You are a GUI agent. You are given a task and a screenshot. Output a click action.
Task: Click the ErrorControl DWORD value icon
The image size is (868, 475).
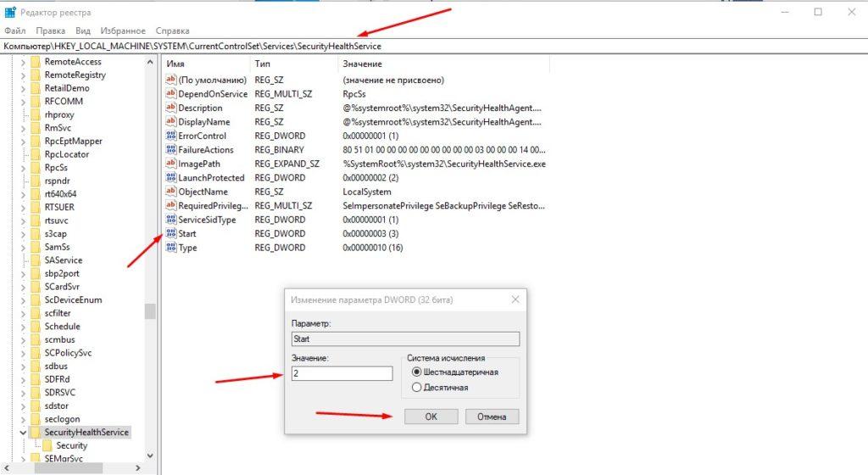pyautogui.click(x=170, y=136)
